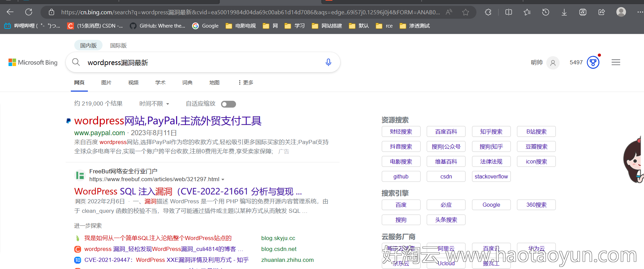Click 头条搜索 engine button
The width and height of the screenshot is (644, 269).
446,220
